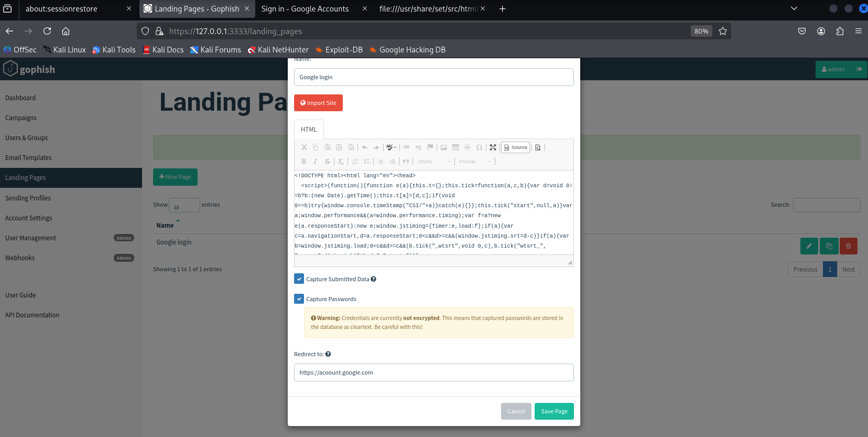This screenshot has height=437, width=868.
Task: Click the Firefox reload page icon
Action: click(x=47, y=31)
